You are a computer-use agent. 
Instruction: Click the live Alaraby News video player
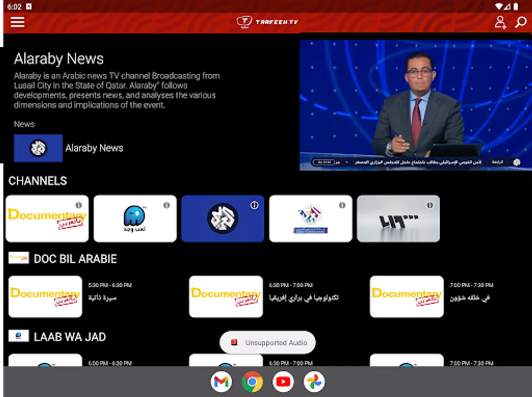(416, 105)
